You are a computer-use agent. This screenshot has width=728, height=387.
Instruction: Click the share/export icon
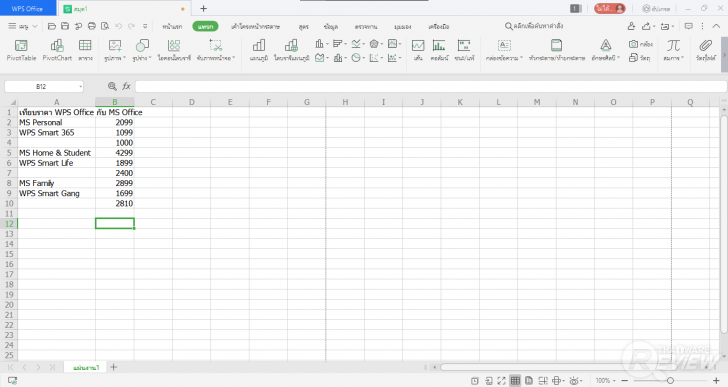pyautogui.click(x=646, y=26)
